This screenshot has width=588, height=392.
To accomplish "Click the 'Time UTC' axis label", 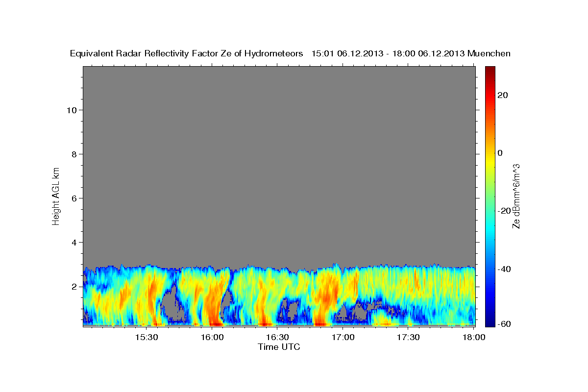I will [279, 347].
